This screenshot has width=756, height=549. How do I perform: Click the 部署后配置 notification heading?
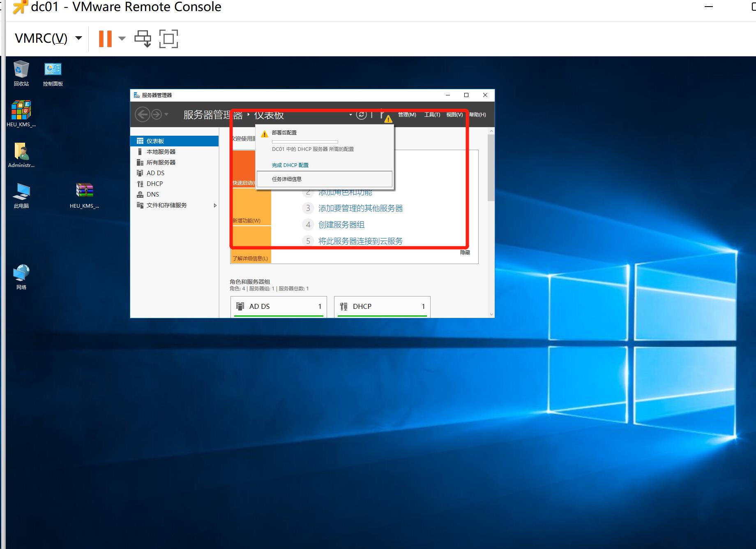coord(284,133)
